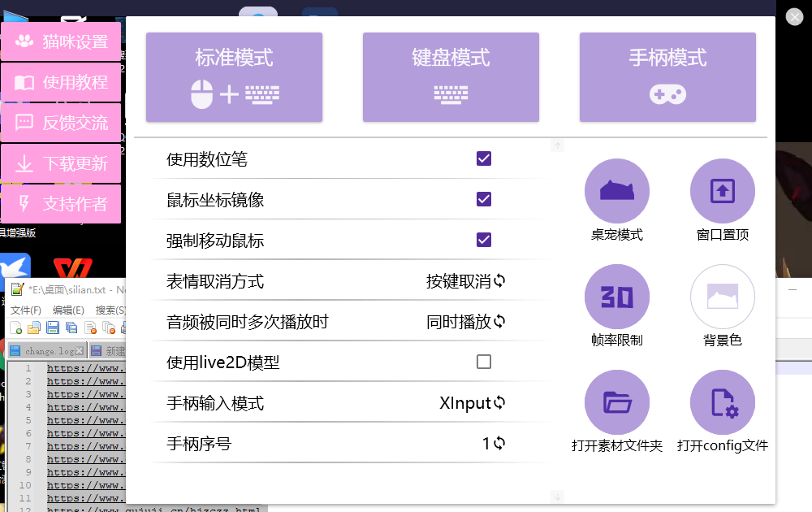This screenshot has height=512, width=812.
Task: Click line 1 URL in Notepad++
Action: [86, 368]
